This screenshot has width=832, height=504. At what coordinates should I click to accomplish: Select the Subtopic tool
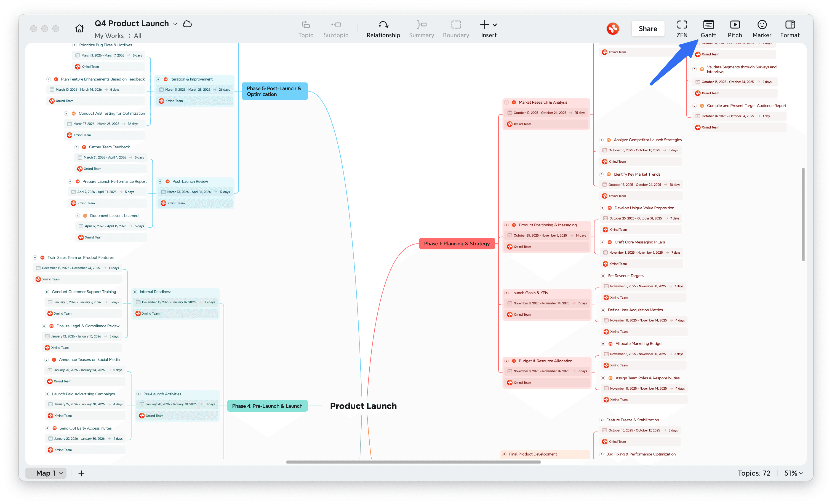[336, 29]
